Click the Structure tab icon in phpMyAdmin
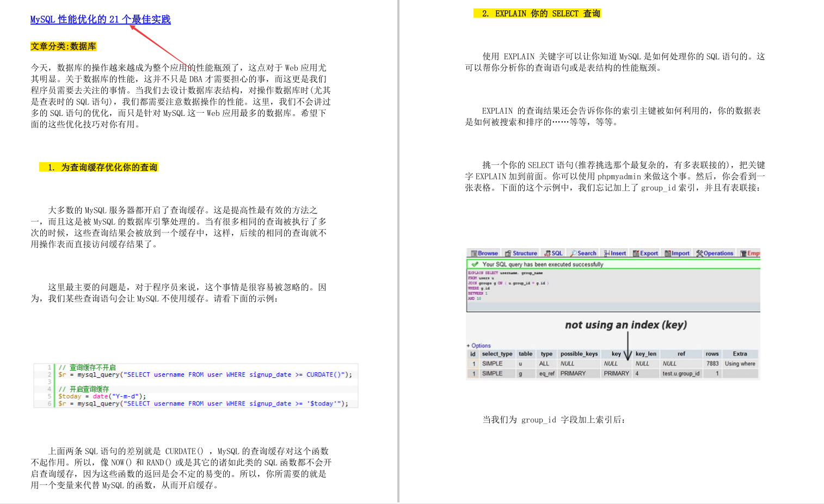Image resolution: width=824 pixels, height=504 pixels. coord(508,254)
